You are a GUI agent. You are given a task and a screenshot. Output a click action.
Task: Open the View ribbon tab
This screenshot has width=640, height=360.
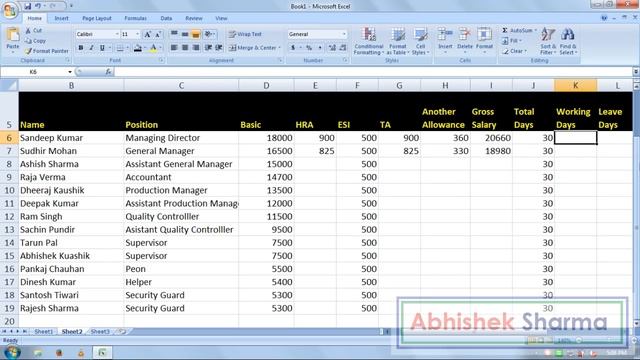(x=221, y=18)
